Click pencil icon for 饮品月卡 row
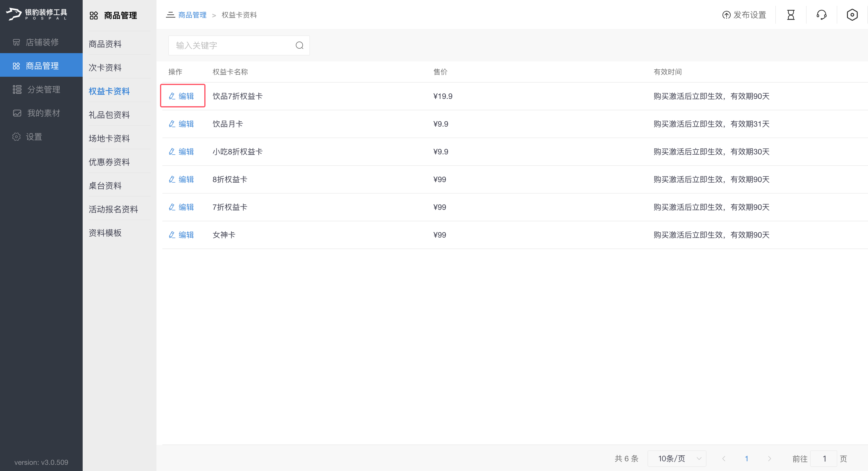Image resolution: width=868 pixels, height=471 pixels. pos(172,124)
